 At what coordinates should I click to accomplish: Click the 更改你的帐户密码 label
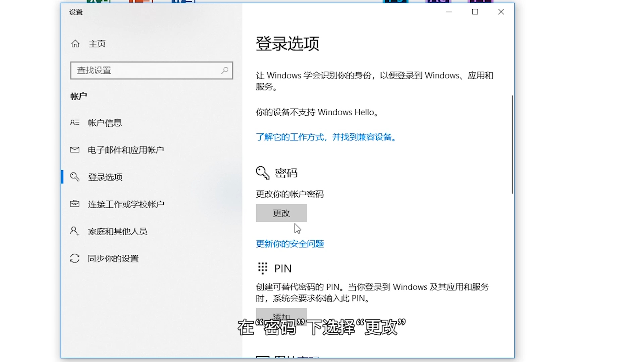290,194
